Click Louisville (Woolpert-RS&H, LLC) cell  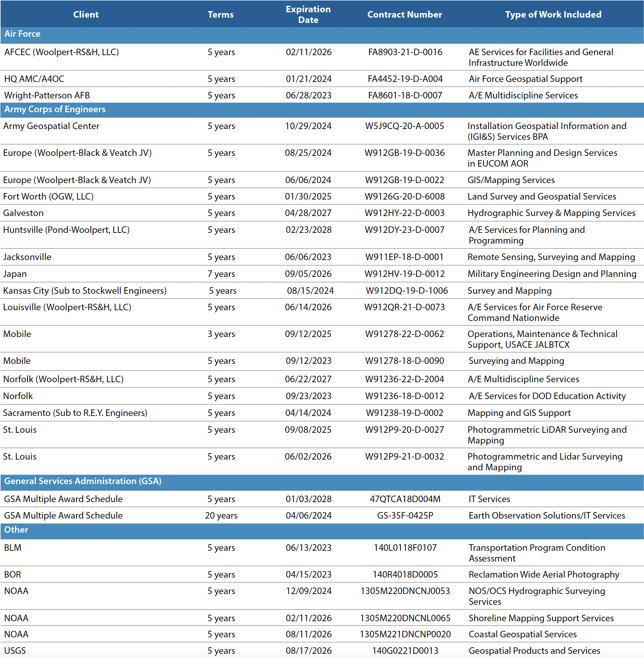click(67, 307)
